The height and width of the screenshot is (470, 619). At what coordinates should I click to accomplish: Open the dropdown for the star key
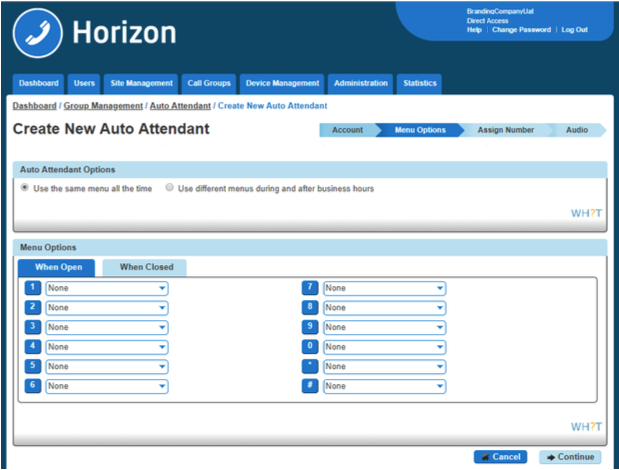(385, 367)
